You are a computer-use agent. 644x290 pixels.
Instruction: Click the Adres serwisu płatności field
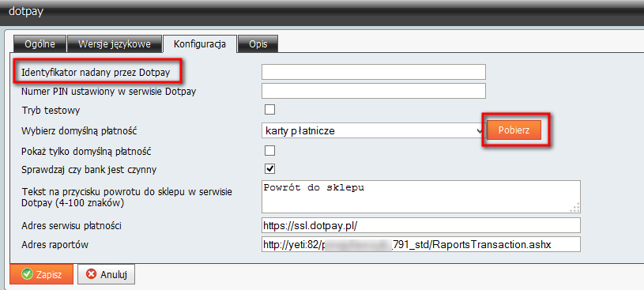(420, 225)
